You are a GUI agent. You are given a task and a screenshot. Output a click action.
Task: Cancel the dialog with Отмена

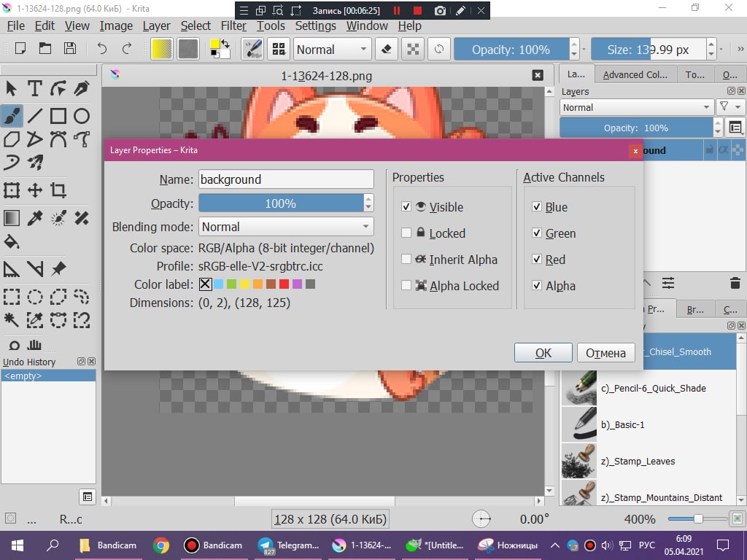point(605,353)
